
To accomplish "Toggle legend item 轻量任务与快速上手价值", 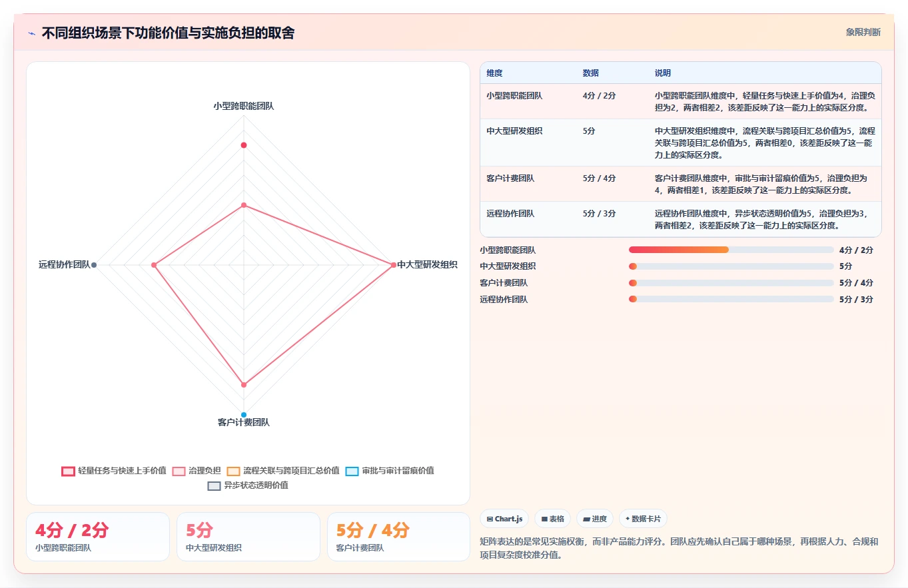I will [x=113, y=471].
